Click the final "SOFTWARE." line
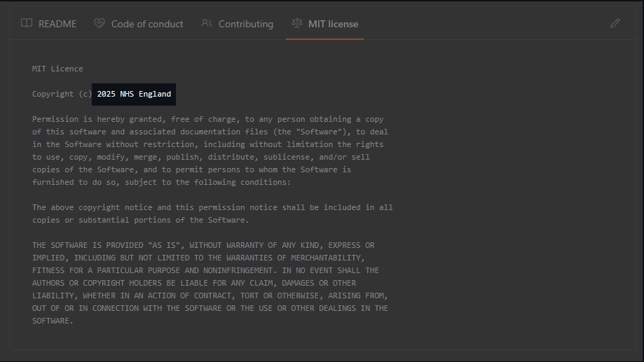The image size is (644, 362). click(x=53, y=321)
